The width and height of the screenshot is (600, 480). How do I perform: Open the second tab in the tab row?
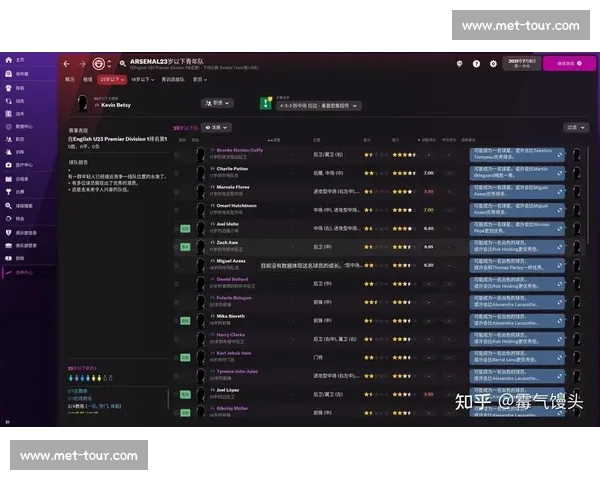tap(88, 80)
